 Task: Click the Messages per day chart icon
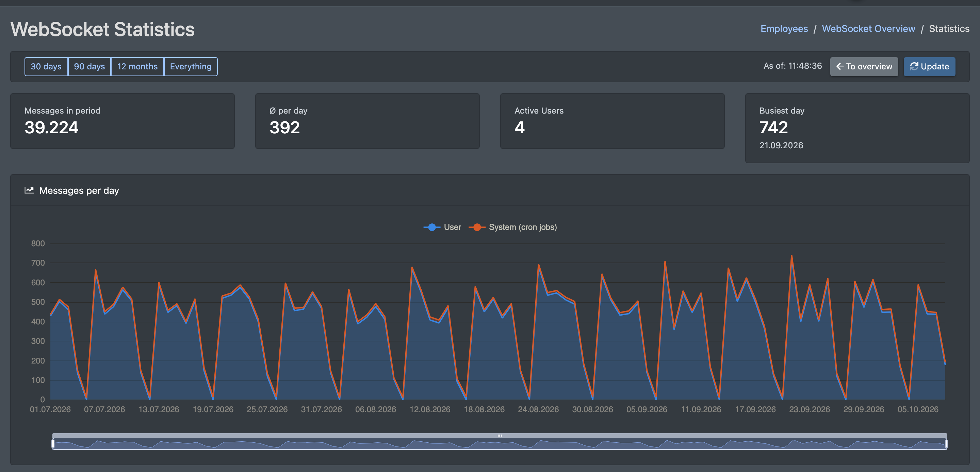pyautogui.click(x=29, y=190)
